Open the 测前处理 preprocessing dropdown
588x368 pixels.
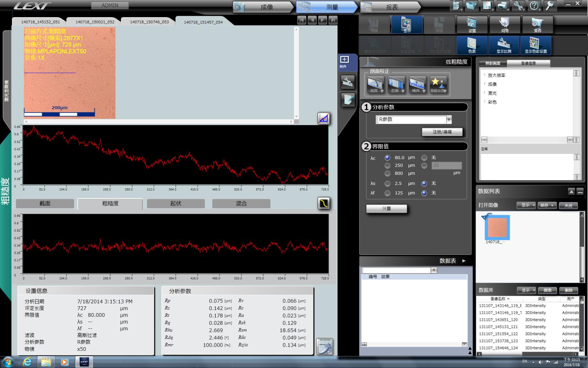tap(438, 85)
